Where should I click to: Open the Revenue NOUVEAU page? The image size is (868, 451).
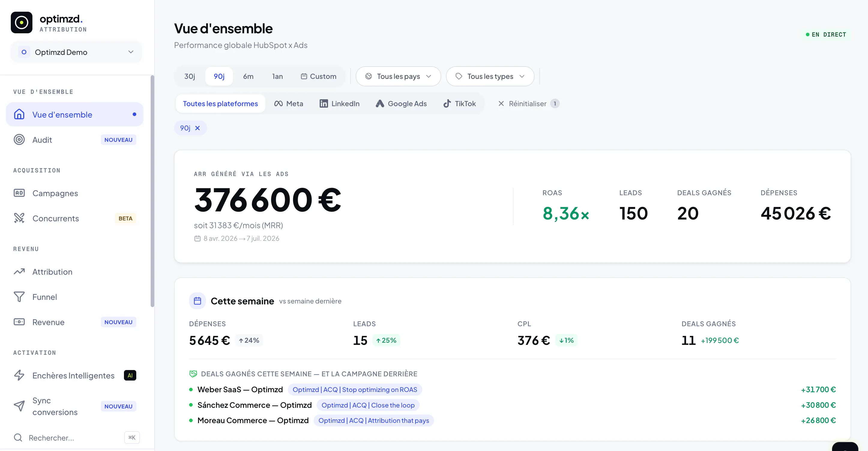click(x=75, y=322)
